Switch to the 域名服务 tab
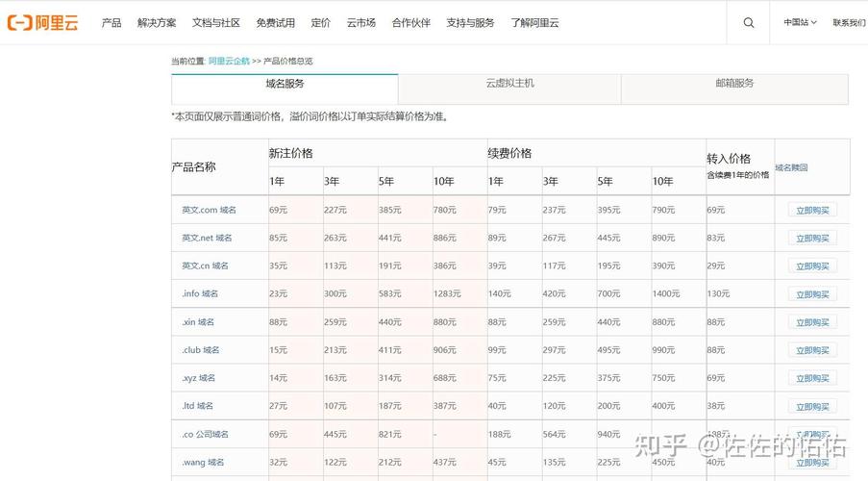This screenshot has width=868, height=481. click(285, 89)
